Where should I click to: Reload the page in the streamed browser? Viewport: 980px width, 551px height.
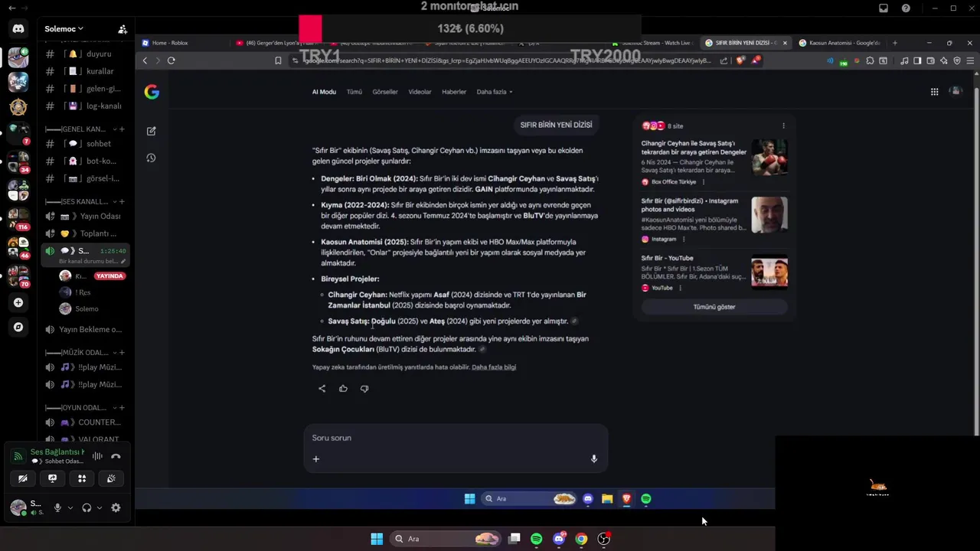click(171, 60)
